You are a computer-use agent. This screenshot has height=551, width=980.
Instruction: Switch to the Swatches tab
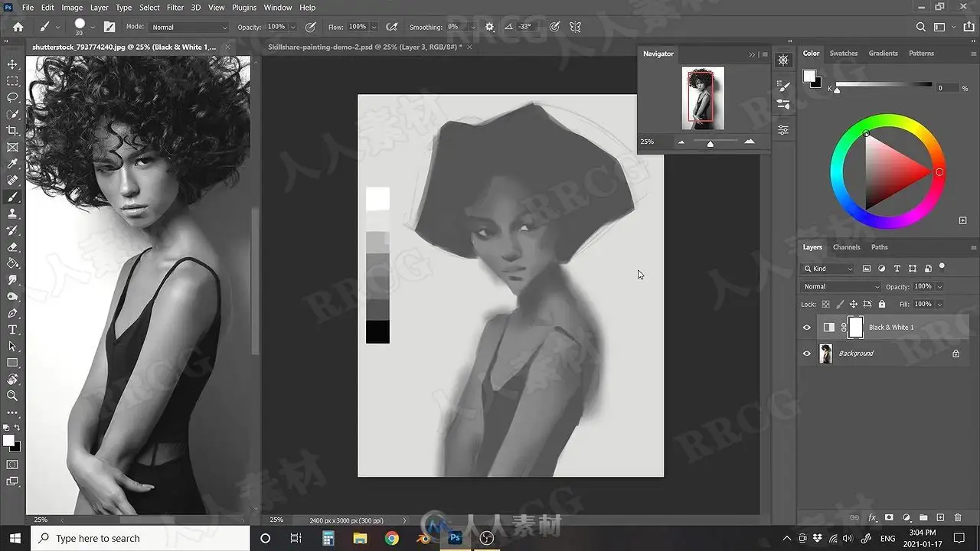pyautogui.click(x=844, y=54)
